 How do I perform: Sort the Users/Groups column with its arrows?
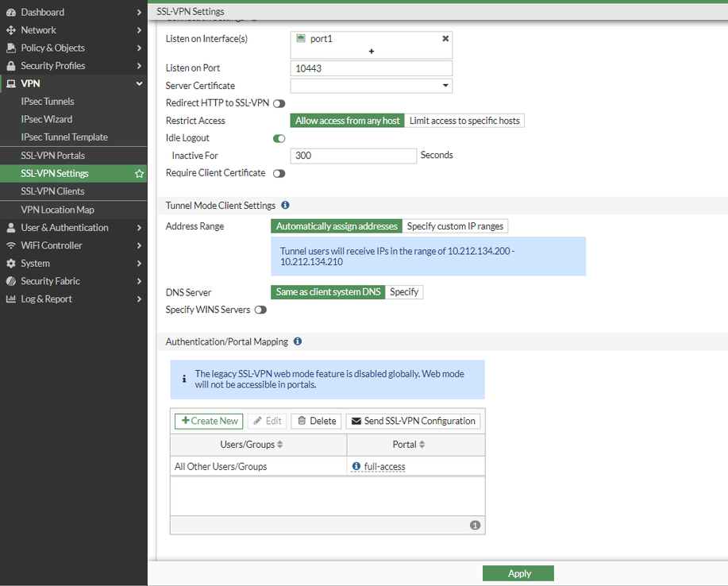tap(279, 445)
